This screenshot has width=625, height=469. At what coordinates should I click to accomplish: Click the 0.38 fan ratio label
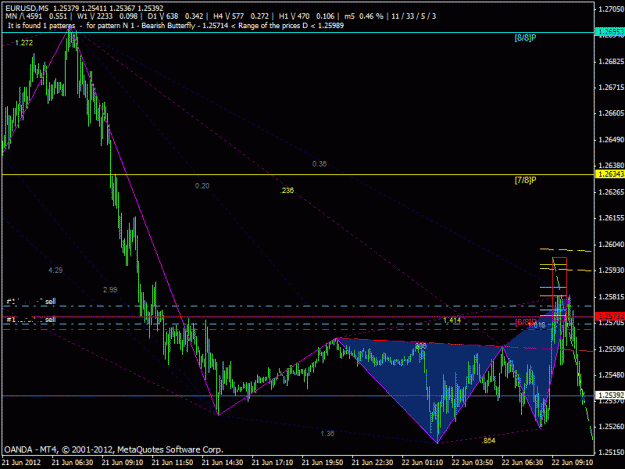[319, 164]
